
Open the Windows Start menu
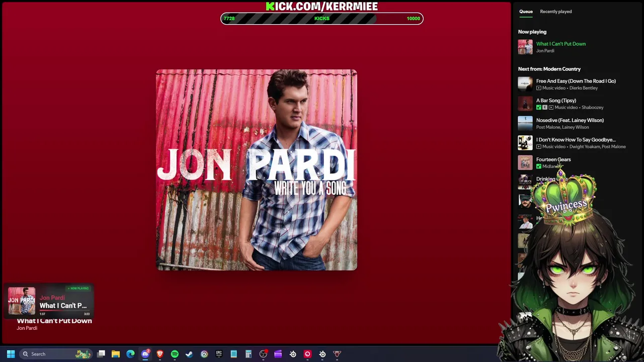pos(11,354)
